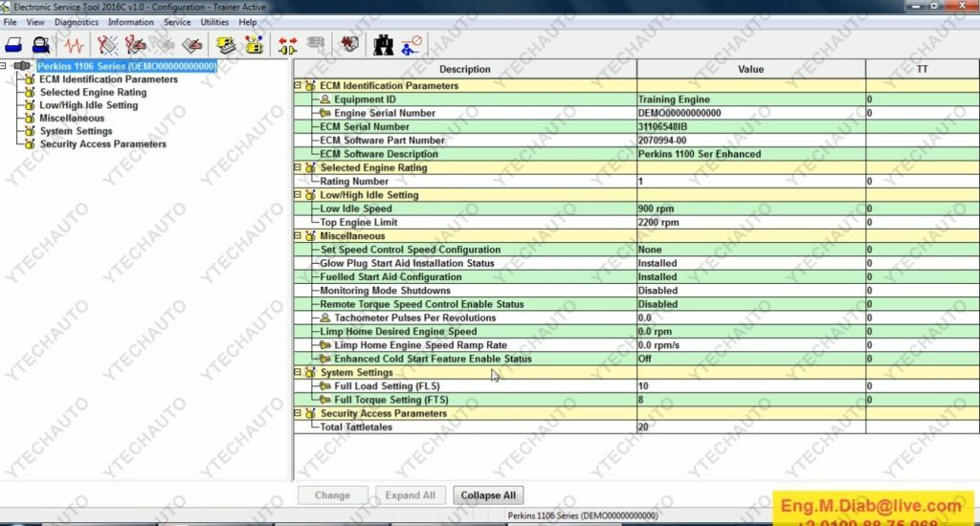Open the Service menu
This screenshot has height=526, width=980.
tap(177, 22)
